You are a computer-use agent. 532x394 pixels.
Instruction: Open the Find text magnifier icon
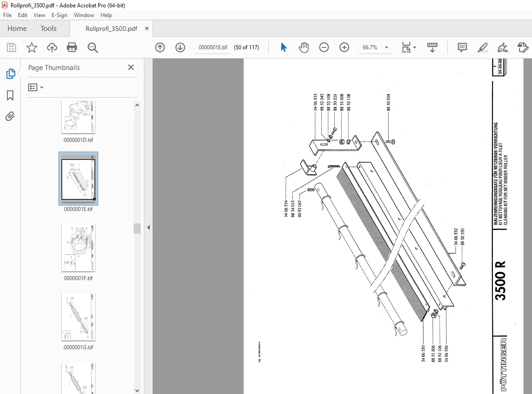(x=93, y=47)
